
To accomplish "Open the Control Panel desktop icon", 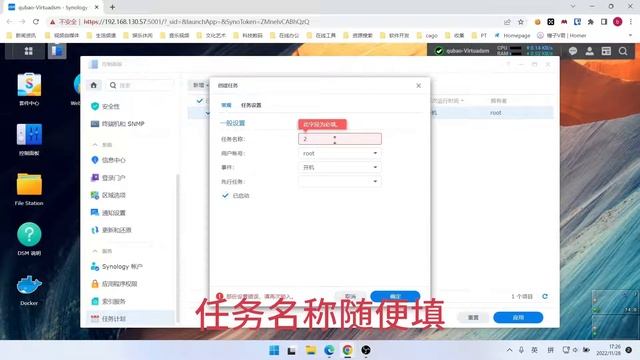I will pyautogui.click(x=29, y=140).
